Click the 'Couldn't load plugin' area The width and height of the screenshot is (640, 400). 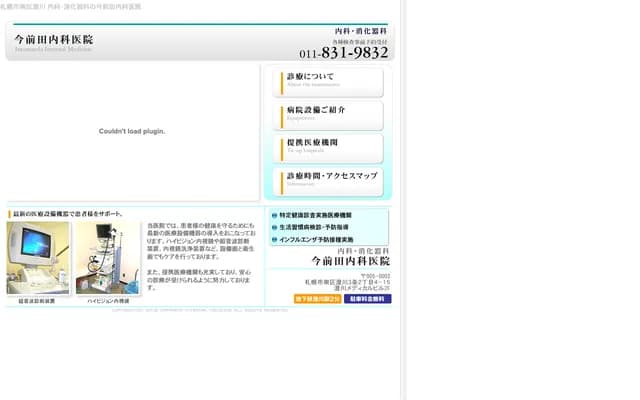pyautogui.click(x=132, y=132)
